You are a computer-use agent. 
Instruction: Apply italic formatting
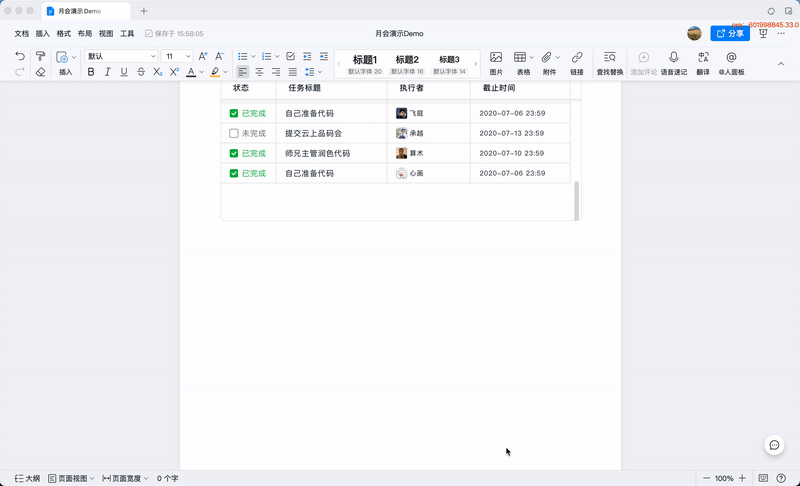tap(107, 72)
